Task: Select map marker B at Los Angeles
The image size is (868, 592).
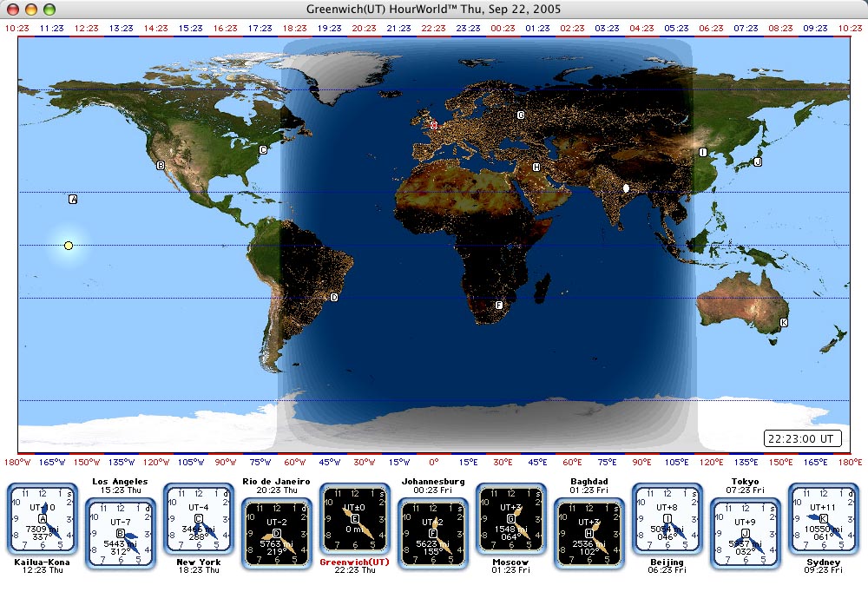Action: pyautogui.click(x=161, y=166)
